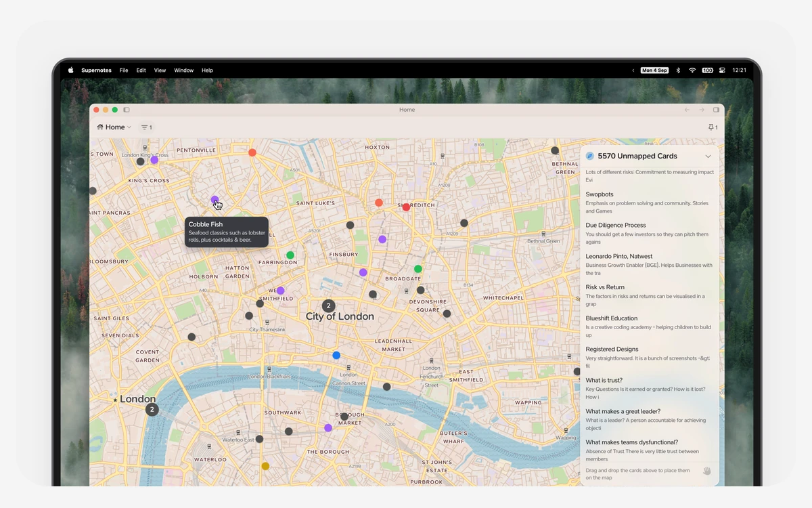This screenshot has height=508, width=812.
Task: Expand hidden menu bar items with the chevron
Action: [633, 70]
